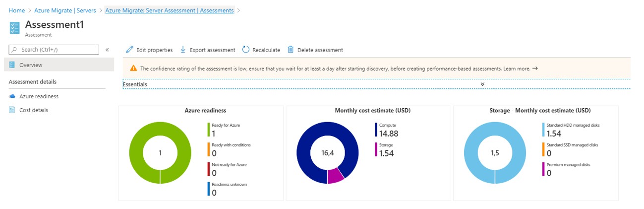Open Cost details page
Image resolution: width=644 pixels, height=209 pixels.
34,110
